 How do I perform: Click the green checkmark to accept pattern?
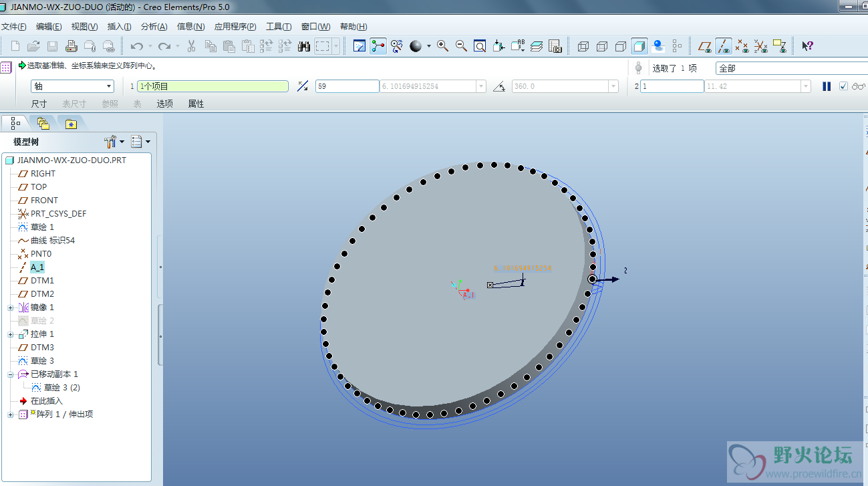pyautogui.click(x=843, y=86)
